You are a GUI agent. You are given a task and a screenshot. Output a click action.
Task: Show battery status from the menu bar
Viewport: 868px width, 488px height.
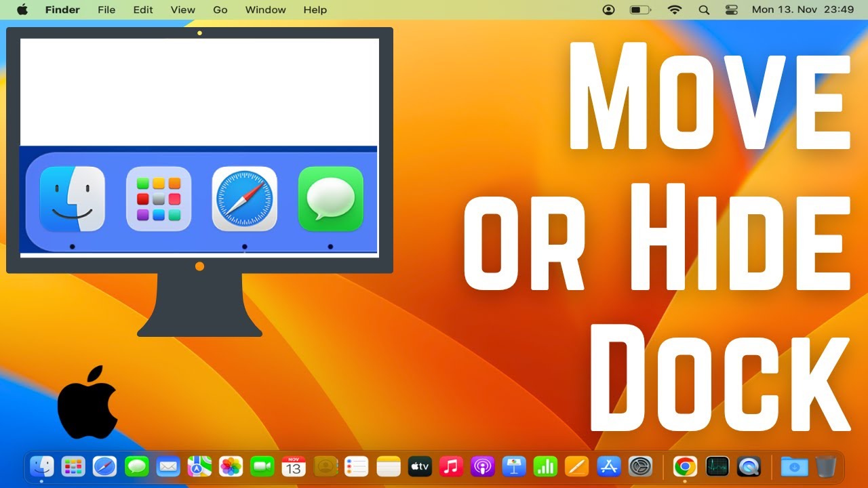pyautogui.click(x=640, y=9)
